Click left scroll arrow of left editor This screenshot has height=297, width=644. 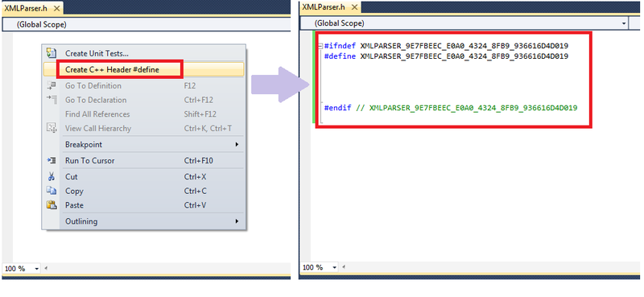coord(46,268)
